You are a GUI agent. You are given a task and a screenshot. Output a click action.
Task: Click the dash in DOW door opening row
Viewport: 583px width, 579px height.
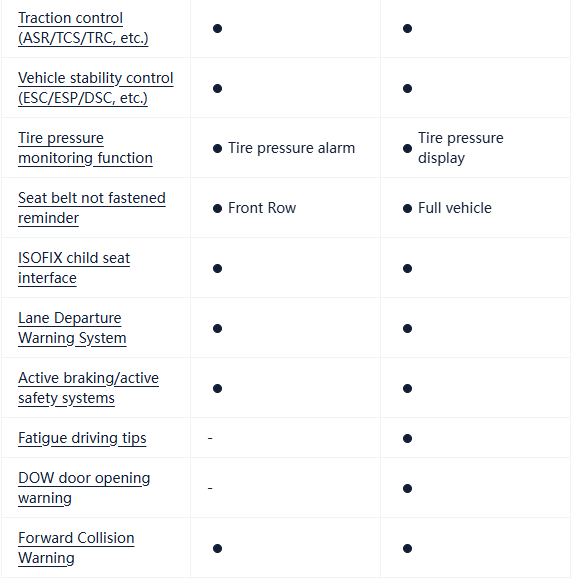(210, 488)
